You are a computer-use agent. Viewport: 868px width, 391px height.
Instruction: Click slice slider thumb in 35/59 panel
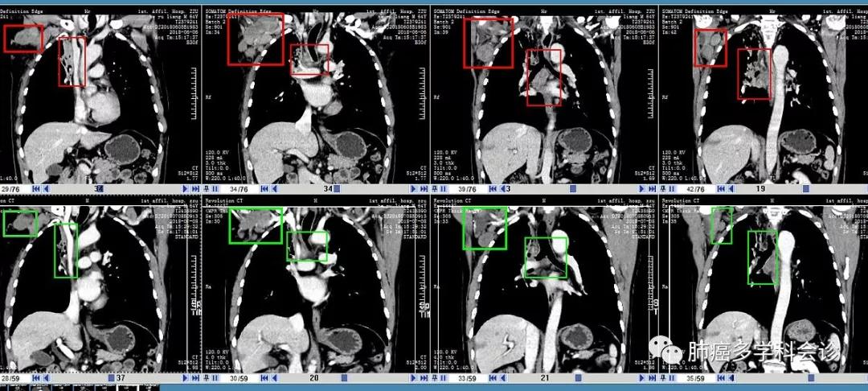811,378
